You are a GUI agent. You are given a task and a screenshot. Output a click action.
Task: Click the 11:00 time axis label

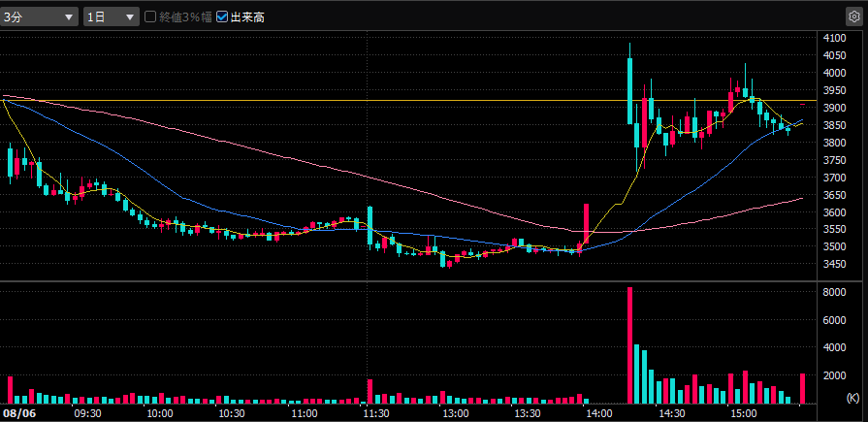tap(304, 413)
